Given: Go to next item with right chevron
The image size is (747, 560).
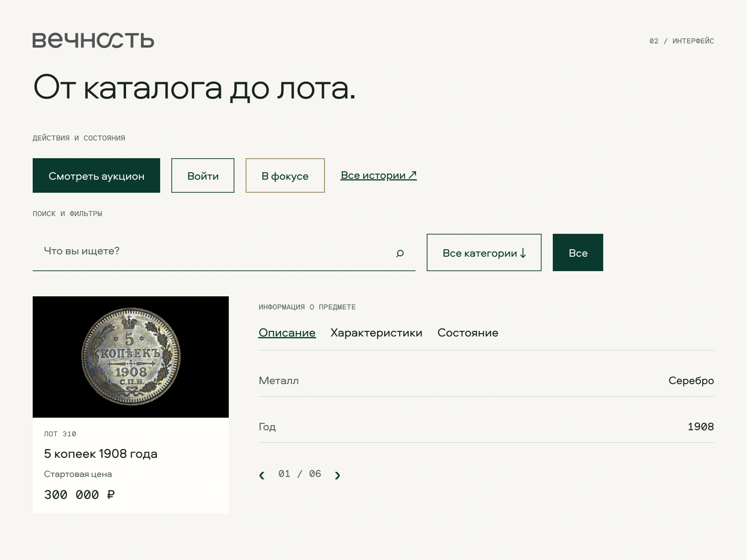Looking at the screenshot, I should click(x=338, y=475).
